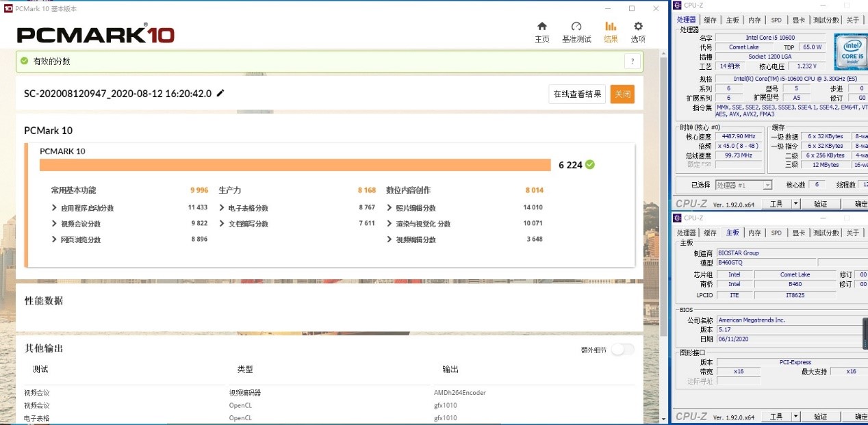Click 工具 button in lower CPU-Z window
The width and height of the screenshot is (868, 425).
coord(776,417)
